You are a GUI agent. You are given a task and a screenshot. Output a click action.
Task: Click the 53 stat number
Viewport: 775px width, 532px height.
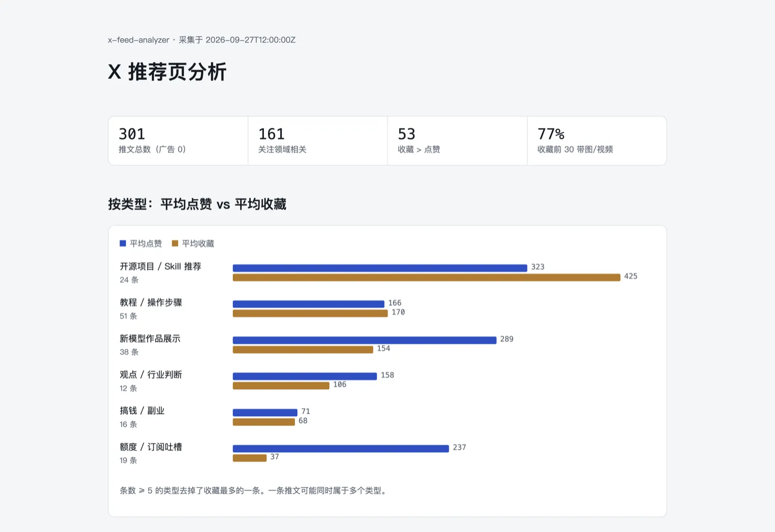click(x=406, y=134)
